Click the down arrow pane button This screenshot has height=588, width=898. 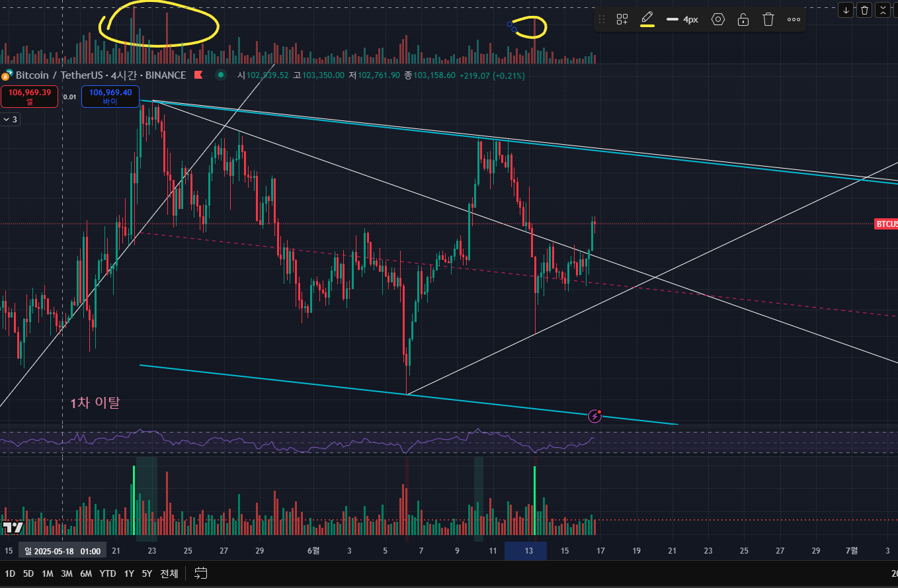846,10
